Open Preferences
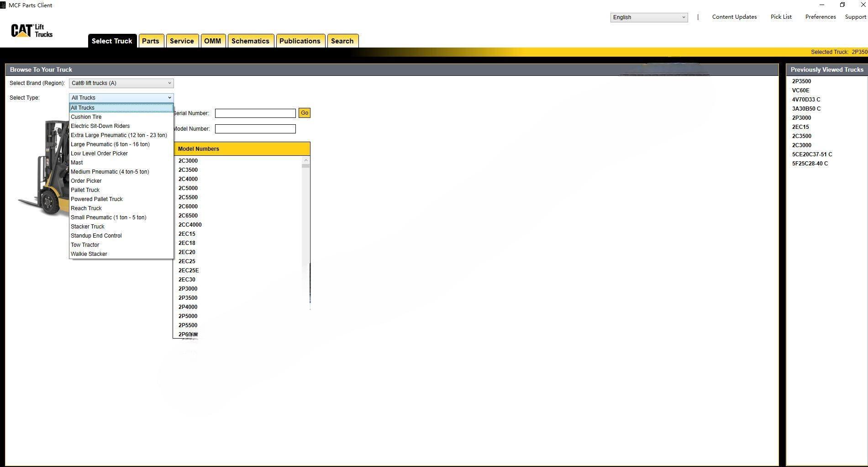Viewport: 868px width, 467px height. [820, 17]
